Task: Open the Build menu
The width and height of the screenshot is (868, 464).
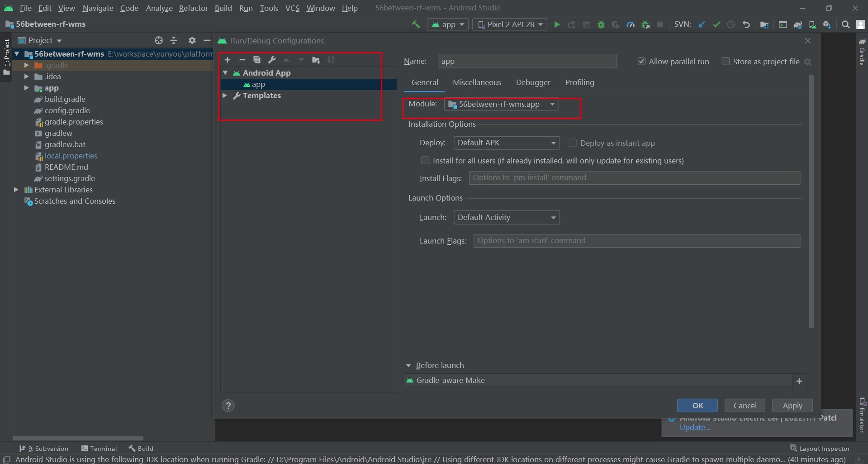Action: pos(223,8)
